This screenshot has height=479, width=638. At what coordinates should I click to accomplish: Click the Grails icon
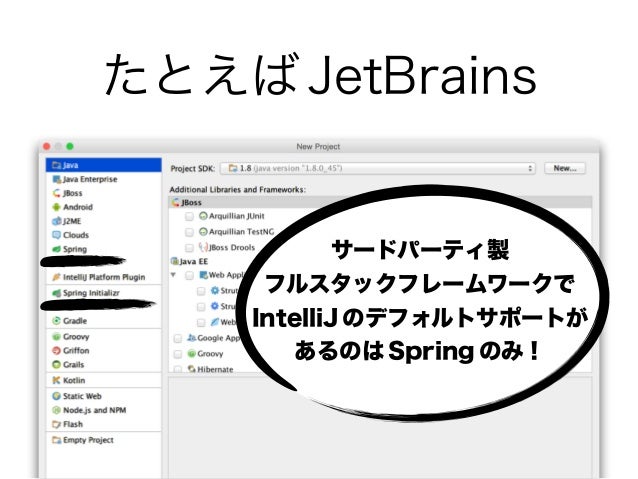click(x=57, y=365)
